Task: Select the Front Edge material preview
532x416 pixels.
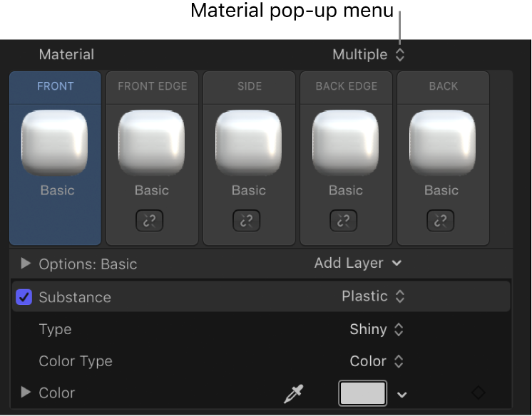Action: 152,143
